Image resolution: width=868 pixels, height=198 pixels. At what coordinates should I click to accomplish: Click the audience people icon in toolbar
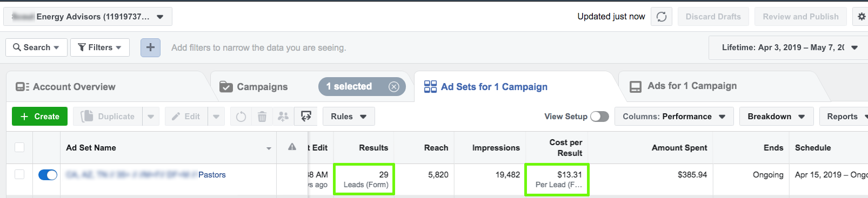(283, 117)
